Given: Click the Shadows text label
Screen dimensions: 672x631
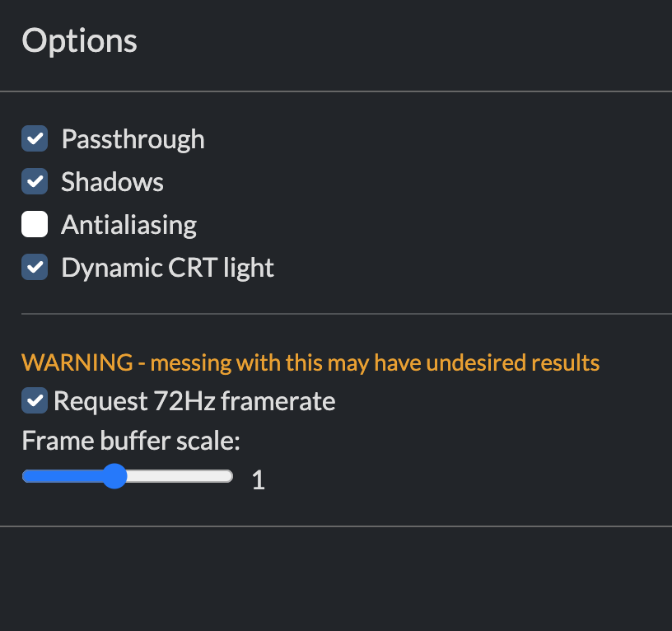Looking at the screenshot, I should (112, 182).
